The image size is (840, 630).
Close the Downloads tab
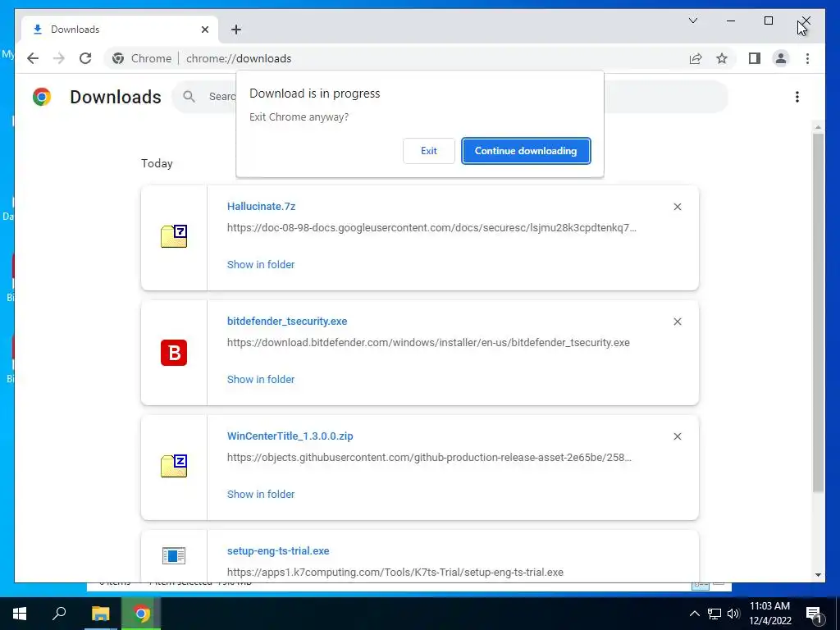click(x=204, y=30)
